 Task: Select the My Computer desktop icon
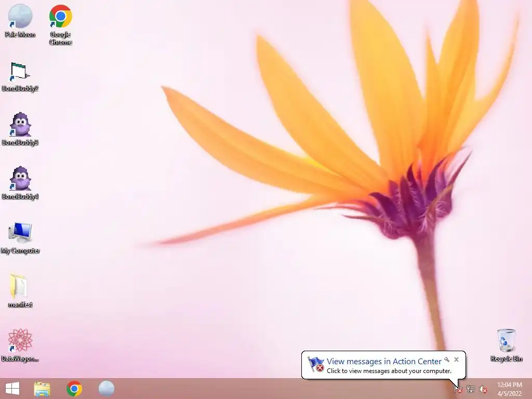click(20, 238)
